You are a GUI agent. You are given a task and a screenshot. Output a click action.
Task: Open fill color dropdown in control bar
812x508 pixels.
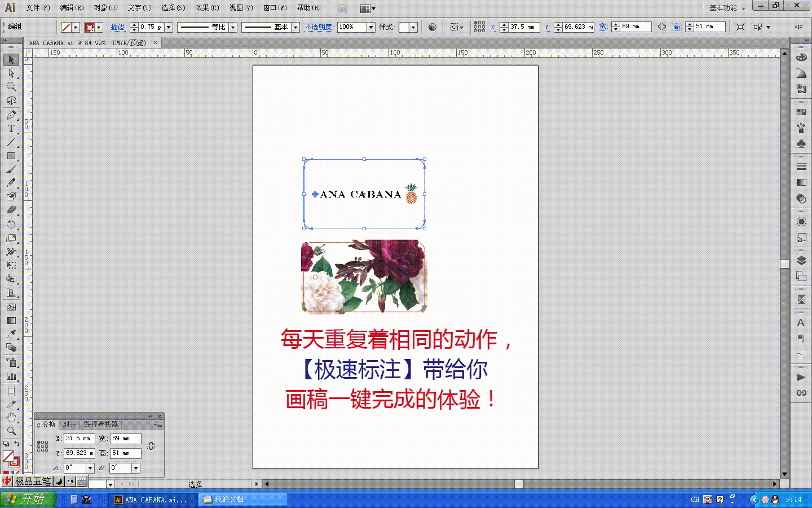[x=76, y=27]
